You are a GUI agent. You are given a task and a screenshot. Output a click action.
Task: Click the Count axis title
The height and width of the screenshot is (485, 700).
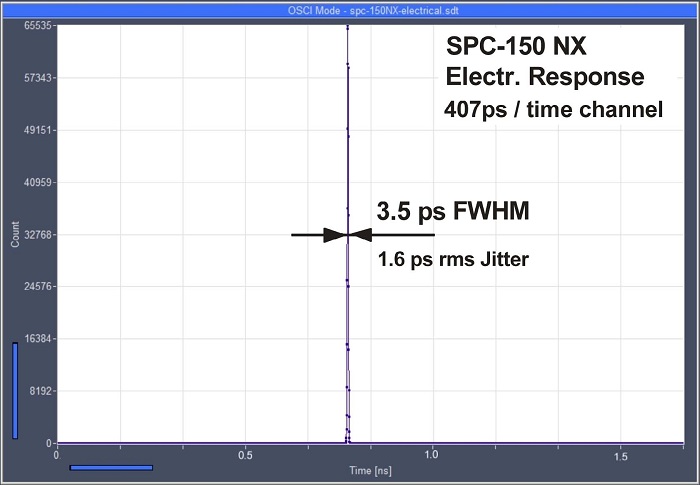(15, 234)
